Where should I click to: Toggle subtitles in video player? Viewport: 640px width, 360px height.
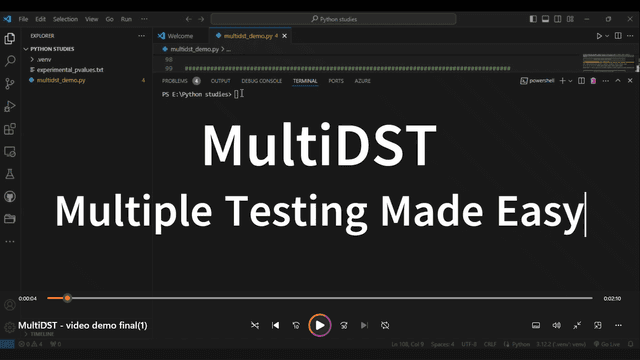click(x=536, y=325)
